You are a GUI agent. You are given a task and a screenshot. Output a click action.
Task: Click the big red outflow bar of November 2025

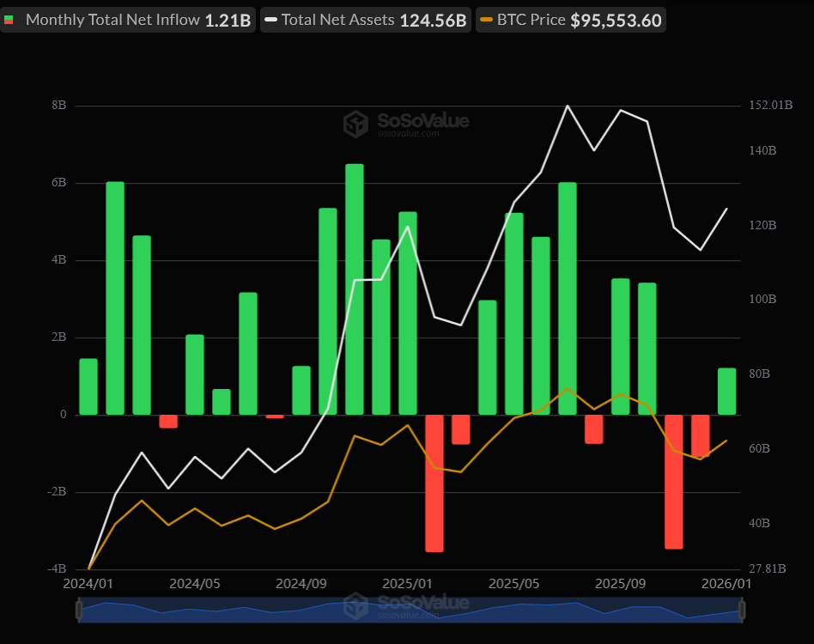point(674,481)
